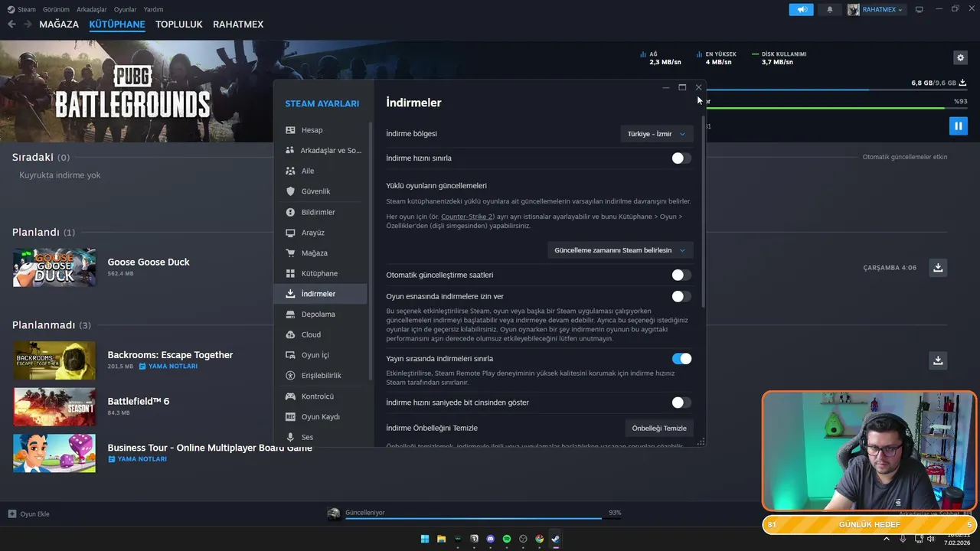980x551 pixels.
Task: Click the Oyun Ekle plus icon
Action: (11, 514)
